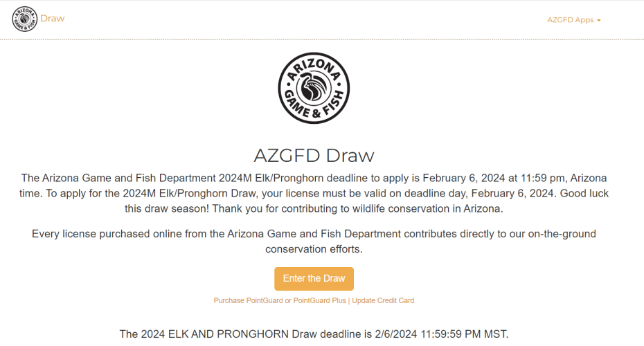
Task: Click the 2024M Elk/Pronghorn deadline paragraph's first line
Action: pos(314,178)
